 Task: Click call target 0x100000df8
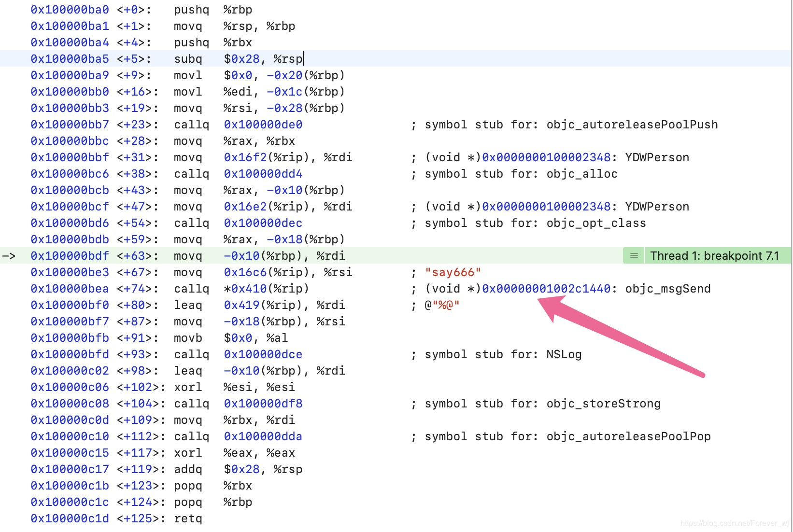[x=263, y=404]
